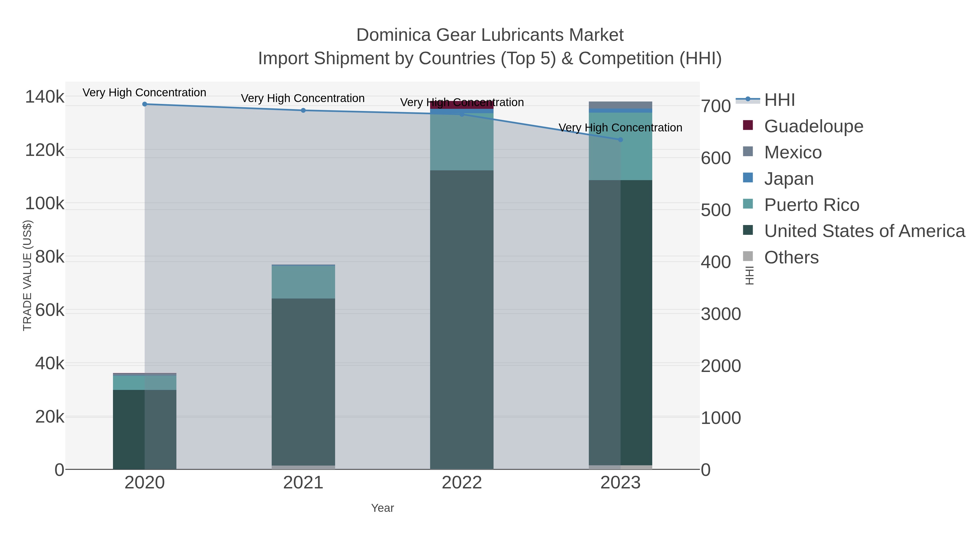Screen dimensions: 980x551
Task: Click the 2022 x-axis year label
Action: pyautogui.click(x=462, y=483)
